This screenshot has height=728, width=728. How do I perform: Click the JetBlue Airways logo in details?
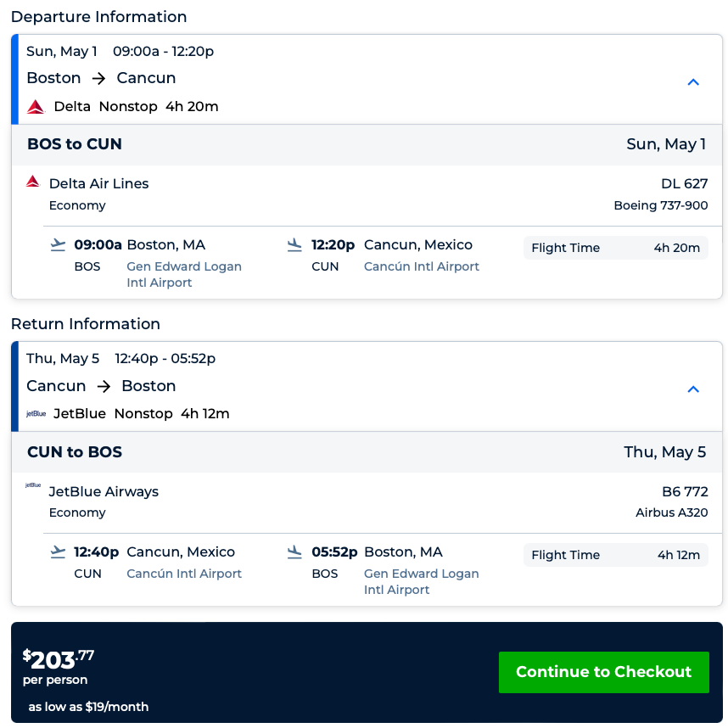tap(33, 486)
